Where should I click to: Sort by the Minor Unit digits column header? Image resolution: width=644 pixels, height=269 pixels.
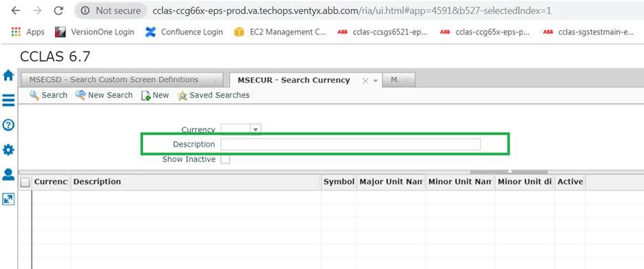[x=524, y=182]
